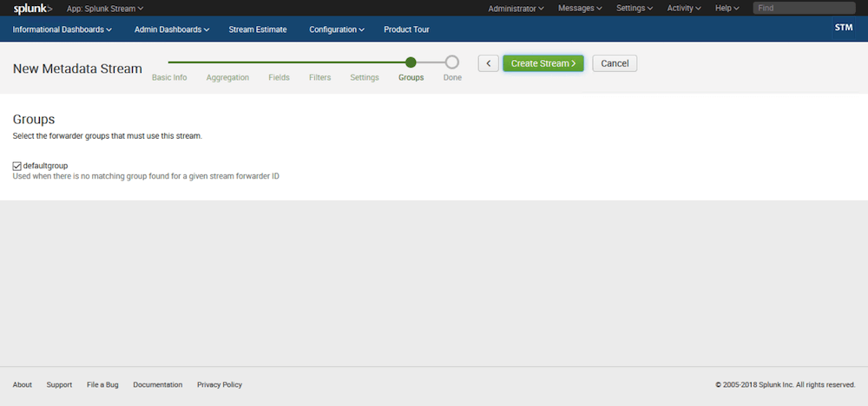Open the Help dropdown

coord(727,9)
